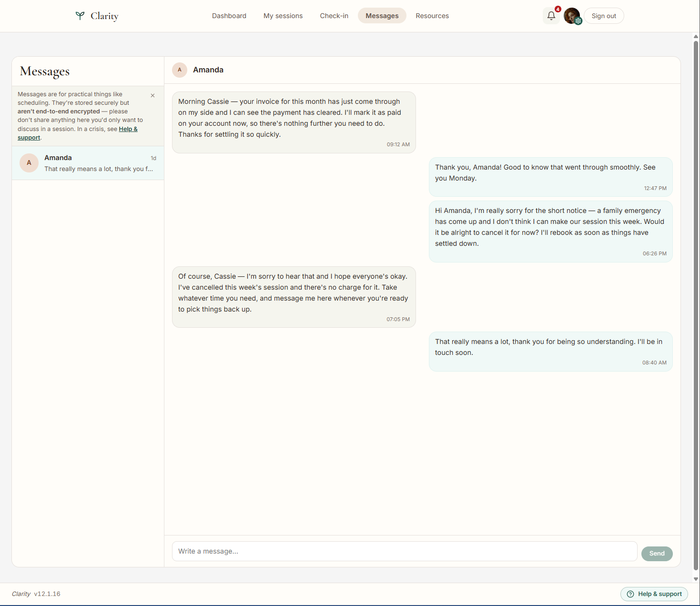
Task: Click the 'I'll be in touch soon' message
Action: tap(551, 352)
